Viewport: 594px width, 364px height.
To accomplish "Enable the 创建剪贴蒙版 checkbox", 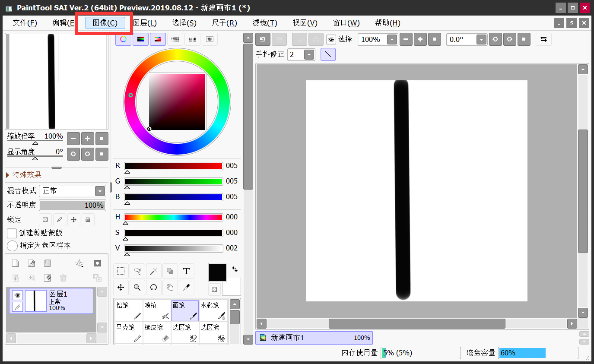I will click(12, 233).
